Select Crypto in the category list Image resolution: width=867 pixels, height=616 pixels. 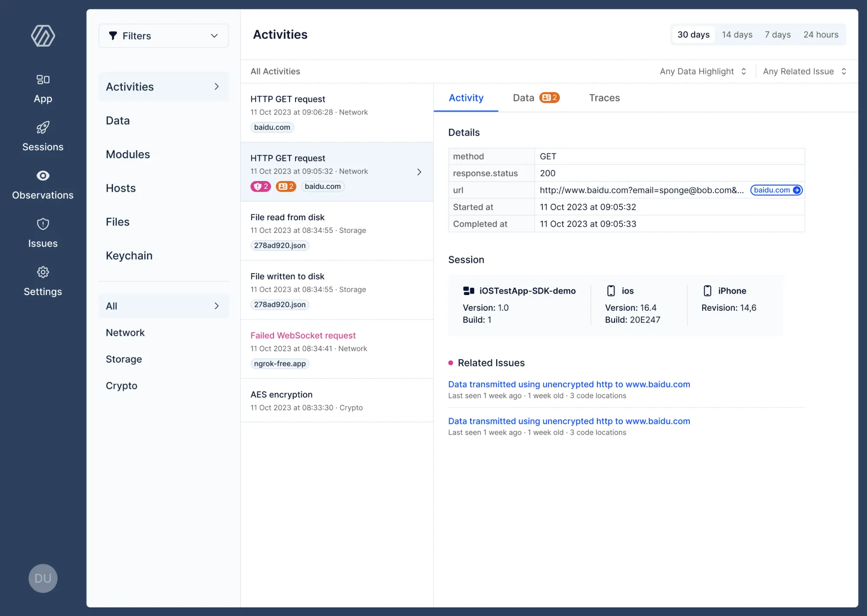tap(121, 386)
